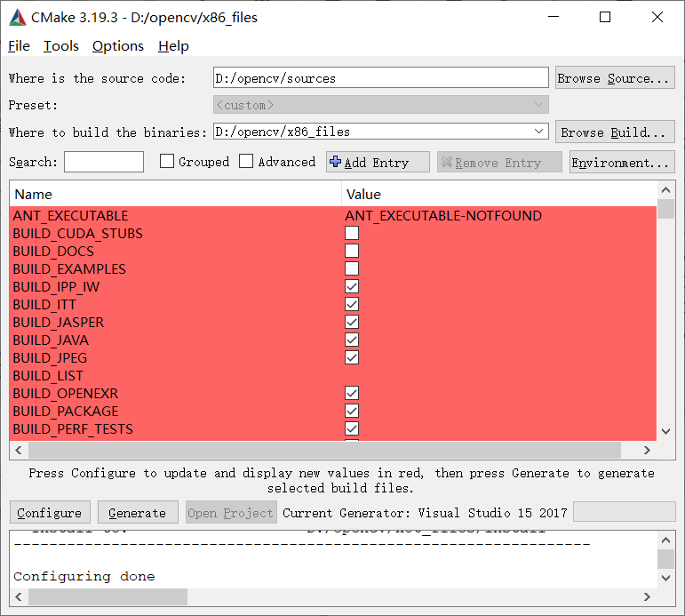Click the Current Generator label text
This screenshot has width=685, height=616.
(425, 512)
